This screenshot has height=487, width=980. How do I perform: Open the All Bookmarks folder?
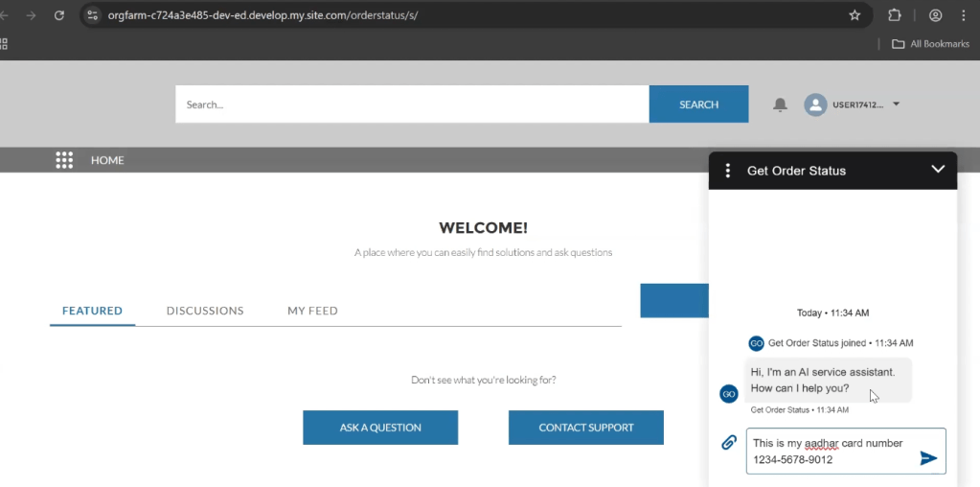(x=930, y=44)
